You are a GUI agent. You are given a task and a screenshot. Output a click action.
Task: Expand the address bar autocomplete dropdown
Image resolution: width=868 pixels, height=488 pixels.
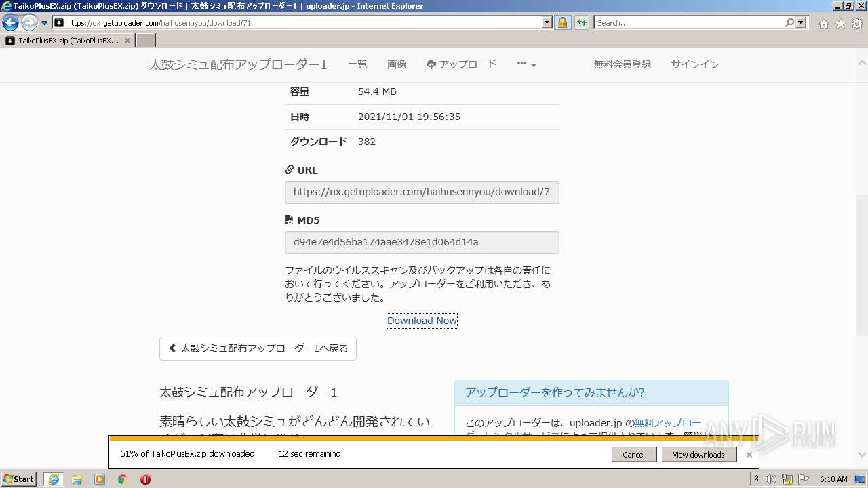pyautogui.click(x=547, y=23)
